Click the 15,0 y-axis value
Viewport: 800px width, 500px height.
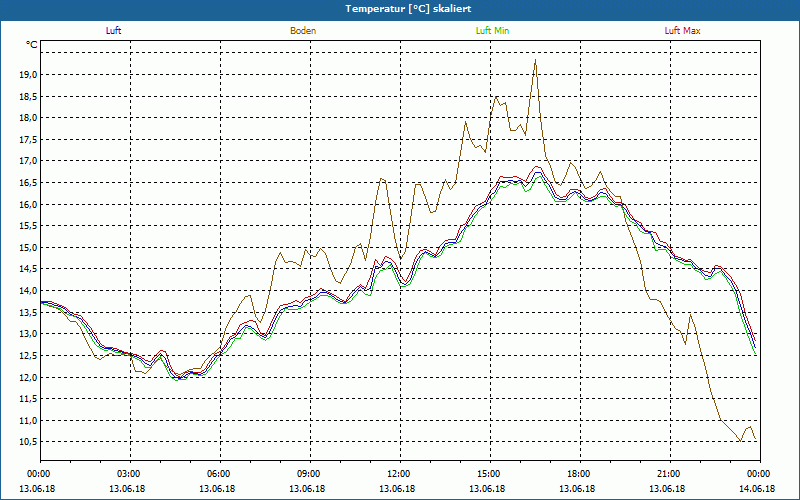click(29, 248)
